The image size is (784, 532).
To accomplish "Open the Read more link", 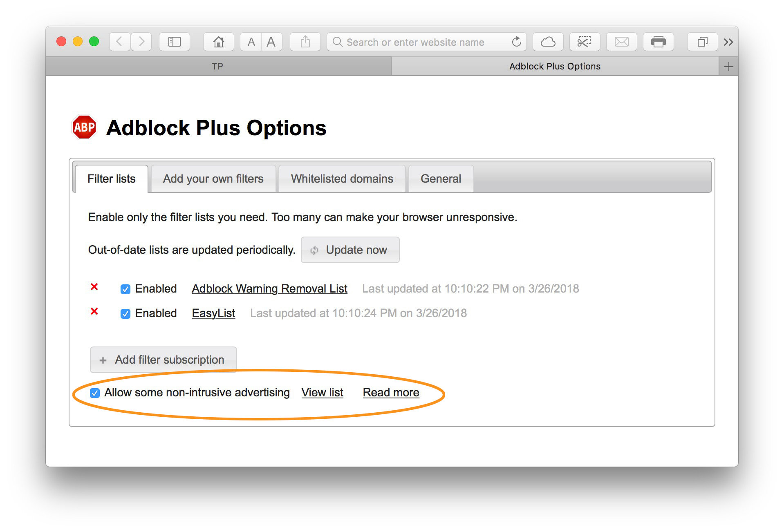I will click(x=390, y=392).
